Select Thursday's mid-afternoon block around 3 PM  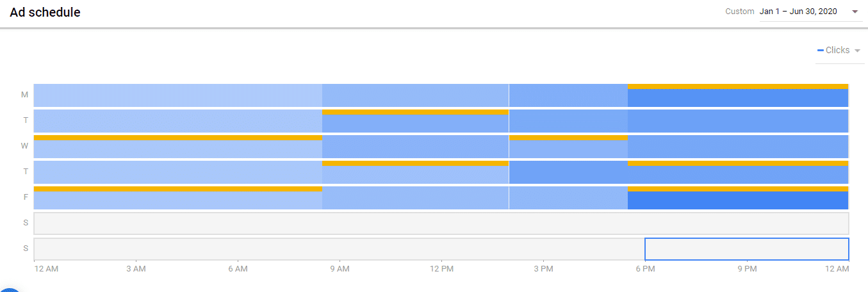tap(568, 172)
